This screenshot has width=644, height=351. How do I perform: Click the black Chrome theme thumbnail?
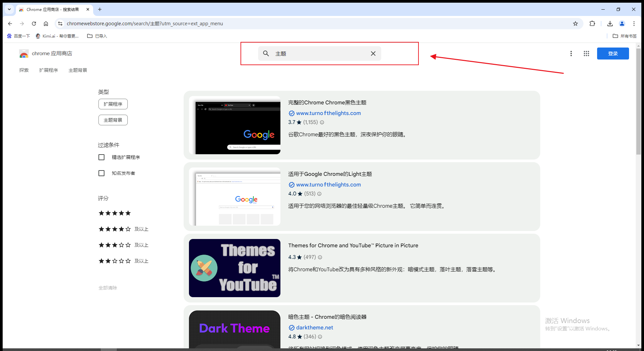click(x=235, y=125)
